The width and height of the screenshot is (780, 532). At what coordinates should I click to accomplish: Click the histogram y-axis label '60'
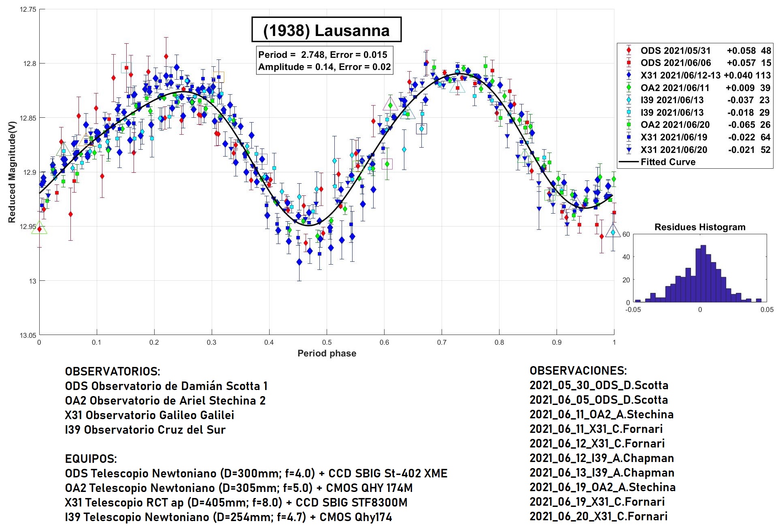(626, 234)
